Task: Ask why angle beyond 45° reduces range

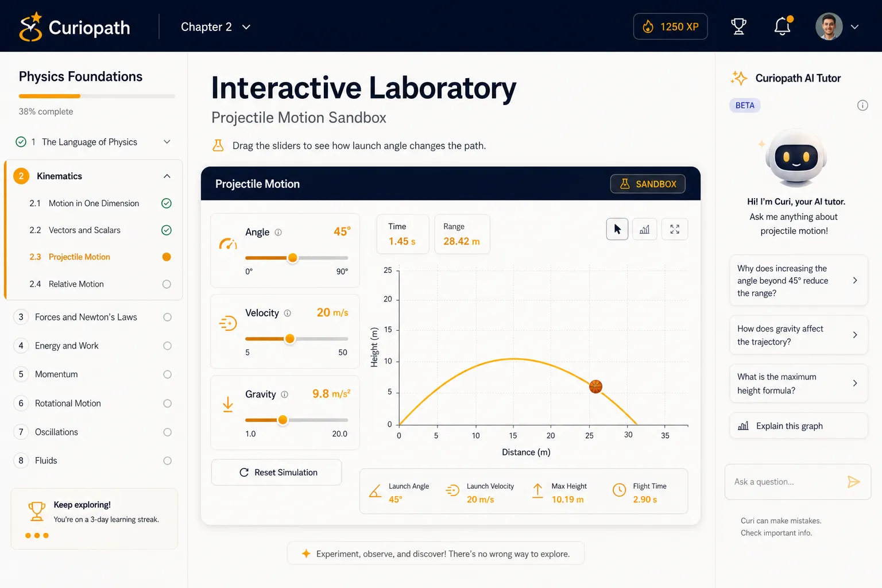Action: 799,281
